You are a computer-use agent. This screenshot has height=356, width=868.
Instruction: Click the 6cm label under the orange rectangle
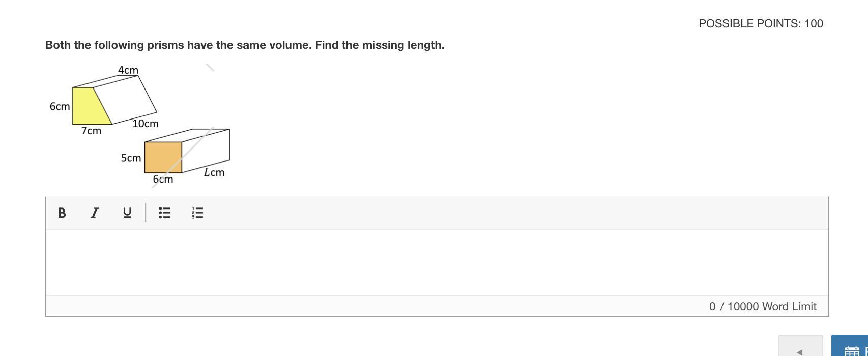click(x=163, y=179)
